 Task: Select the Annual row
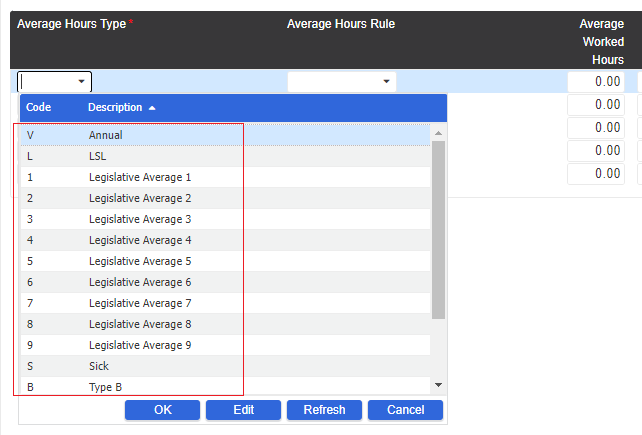(225, 135)
